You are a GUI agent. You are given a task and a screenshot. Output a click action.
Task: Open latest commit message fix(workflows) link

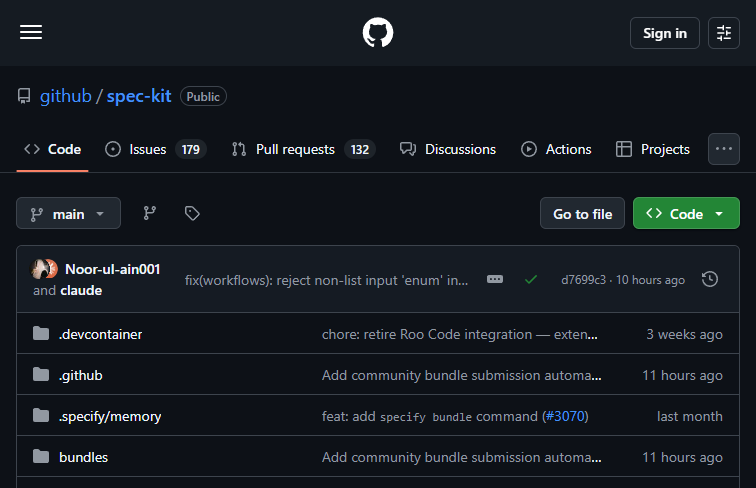326,280
